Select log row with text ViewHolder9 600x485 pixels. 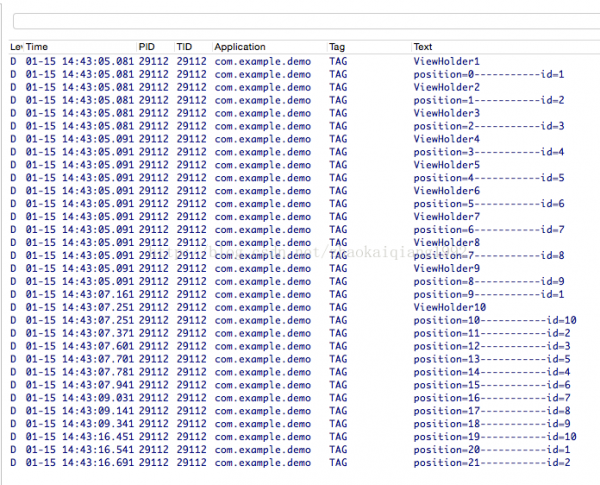point(304,268)
